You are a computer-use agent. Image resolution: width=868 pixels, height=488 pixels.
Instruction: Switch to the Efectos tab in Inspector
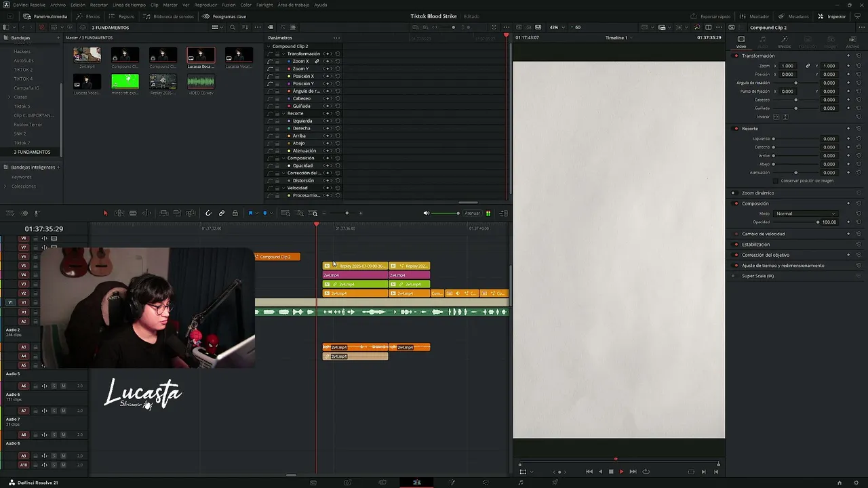[785, 41]
